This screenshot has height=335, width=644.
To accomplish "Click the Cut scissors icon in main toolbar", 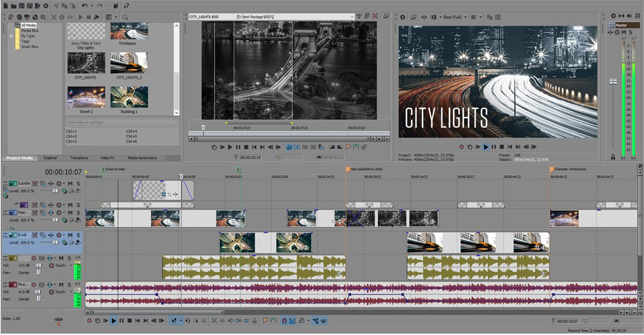I will tap(56, 5).
